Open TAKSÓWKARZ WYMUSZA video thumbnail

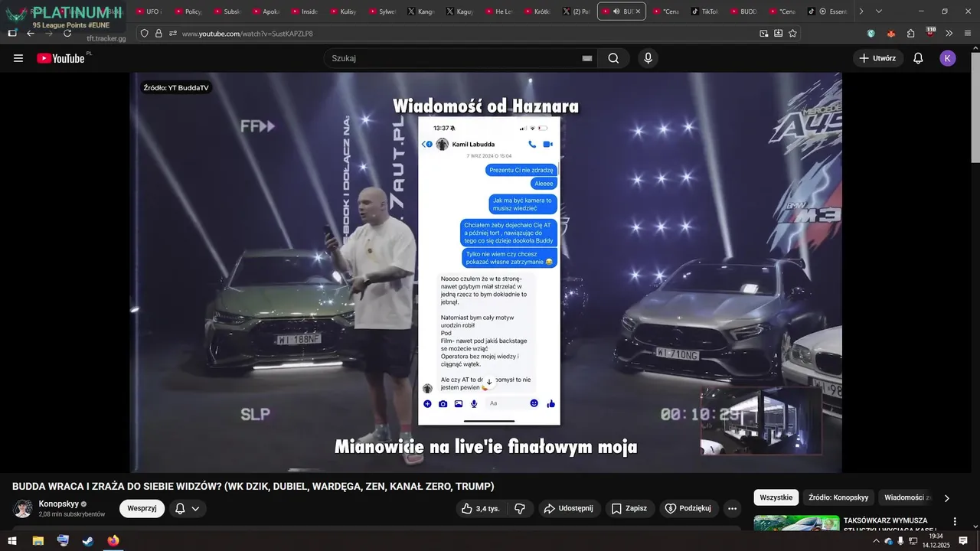[x=796, y=523]
